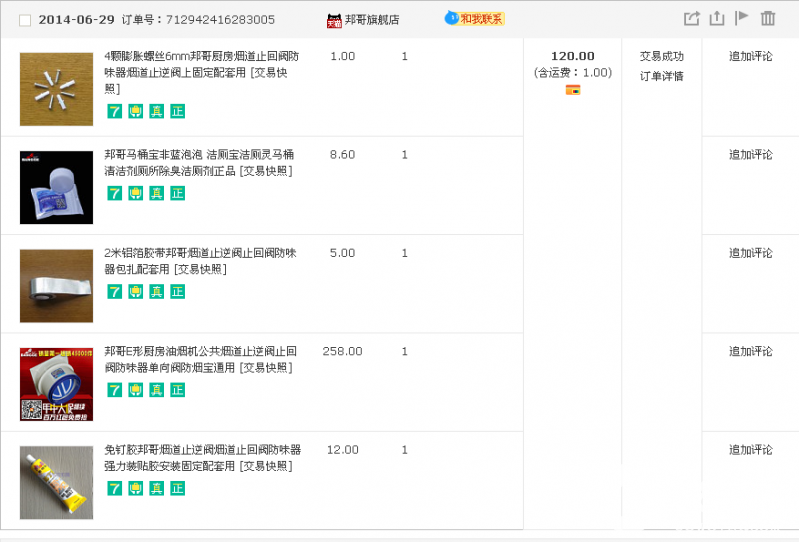Image resolution: width=799 pixels, height=542 pixels.
Task: Click the 正 badge on the nail-free glue item
Action: pos(178,488)
